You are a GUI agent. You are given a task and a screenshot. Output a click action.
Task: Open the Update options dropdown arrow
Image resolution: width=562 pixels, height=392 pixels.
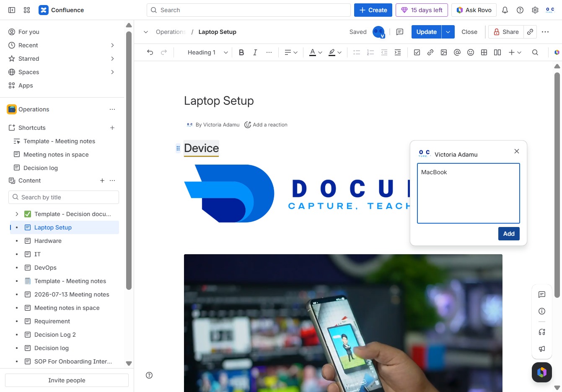[x=448, y=32]
